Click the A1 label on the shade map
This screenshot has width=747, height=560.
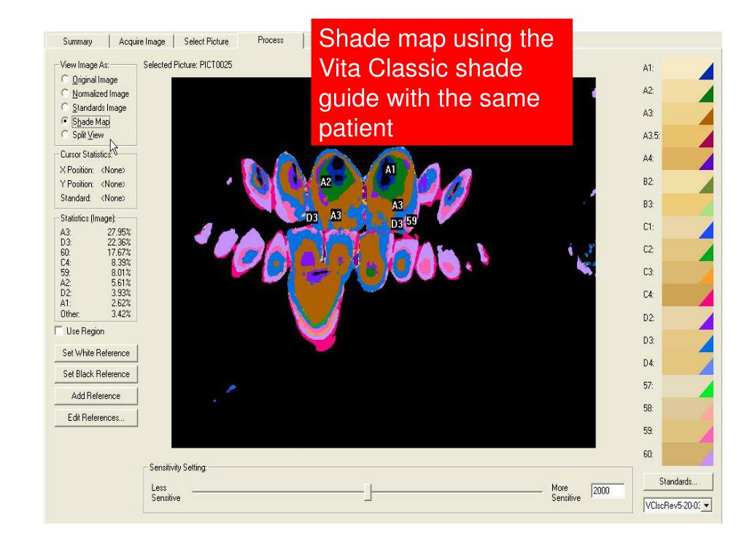point(390,169)
